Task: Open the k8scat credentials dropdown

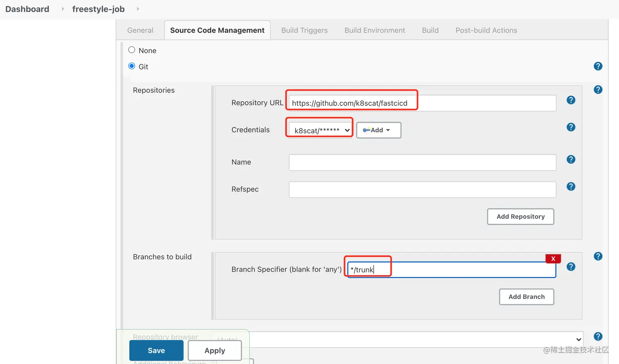Action: tap(320, 130)
